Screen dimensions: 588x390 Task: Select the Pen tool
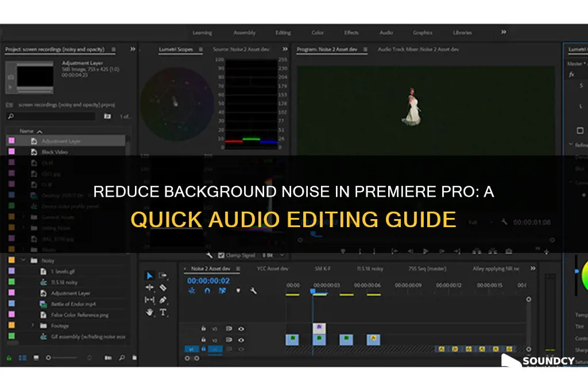[163, 300]
